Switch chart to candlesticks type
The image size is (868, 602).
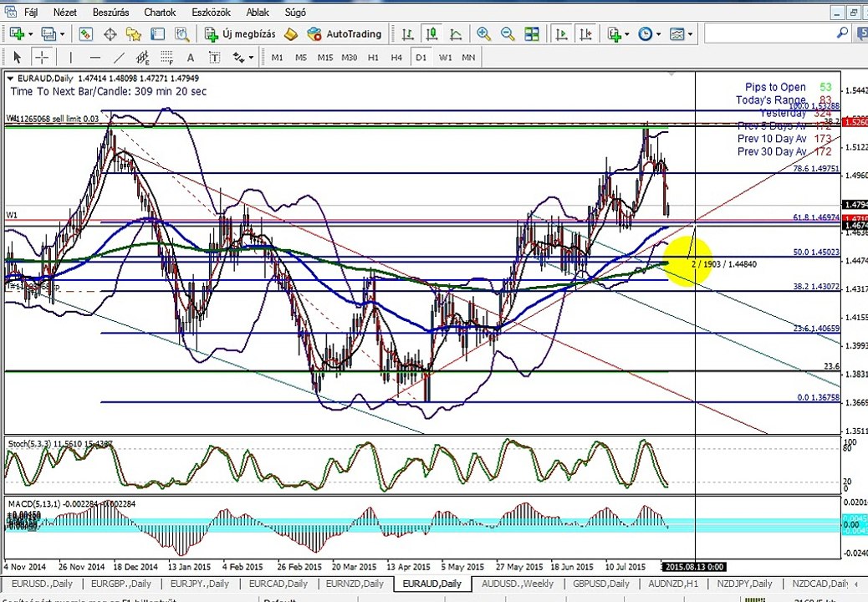pos(431,34)
